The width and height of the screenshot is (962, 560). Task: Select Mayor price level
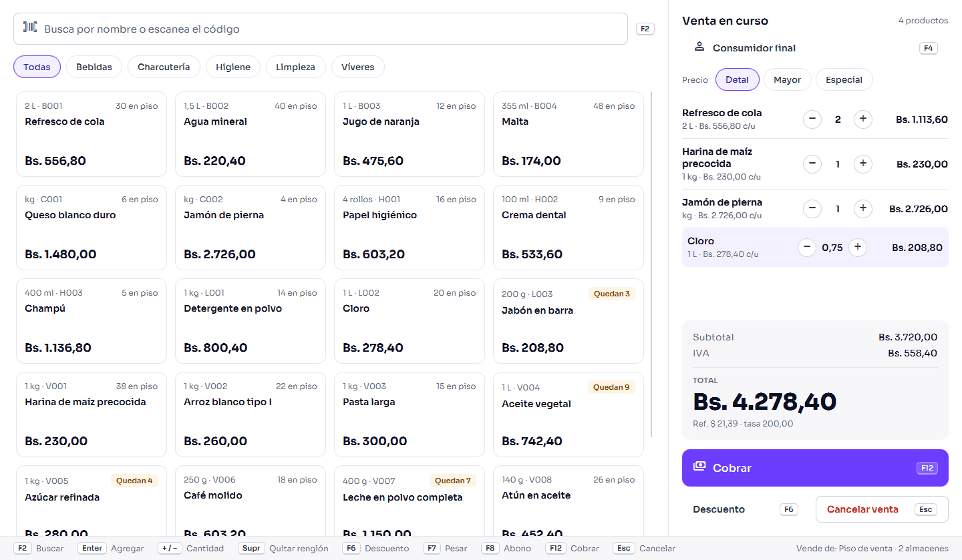(787, 79)
